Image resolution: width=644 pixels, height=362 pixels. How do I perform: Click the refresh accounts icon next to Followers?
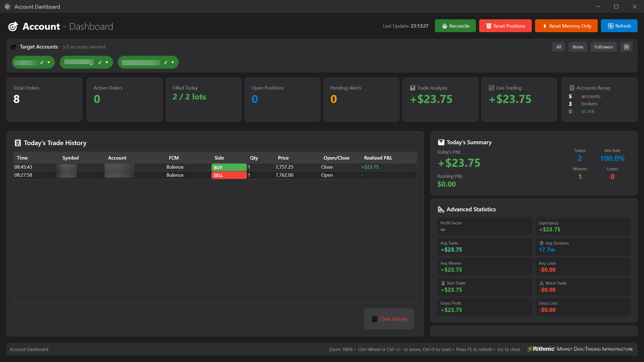(626, 47)
